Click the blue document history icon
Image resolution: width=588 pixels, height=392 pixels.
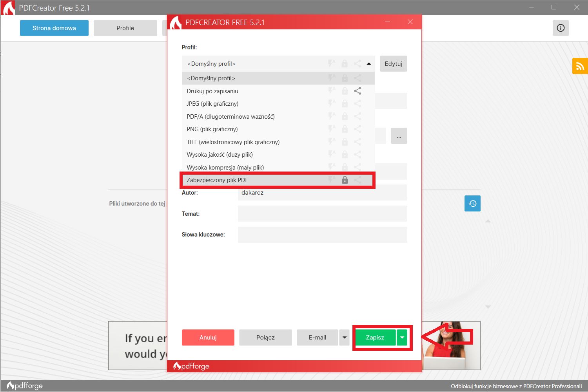tap(472, 203)
